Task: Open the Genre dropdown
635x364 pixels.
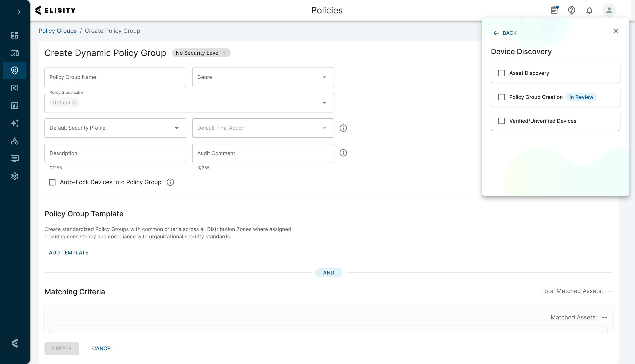Action: pyautogui.click(x=263, y=77)
